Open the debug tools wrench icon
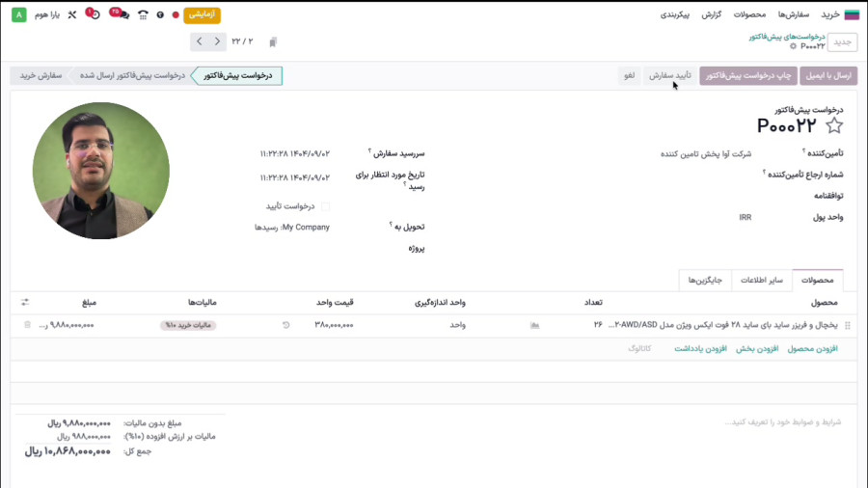Screen dimensions: 868x488 [x=71, y=15]
